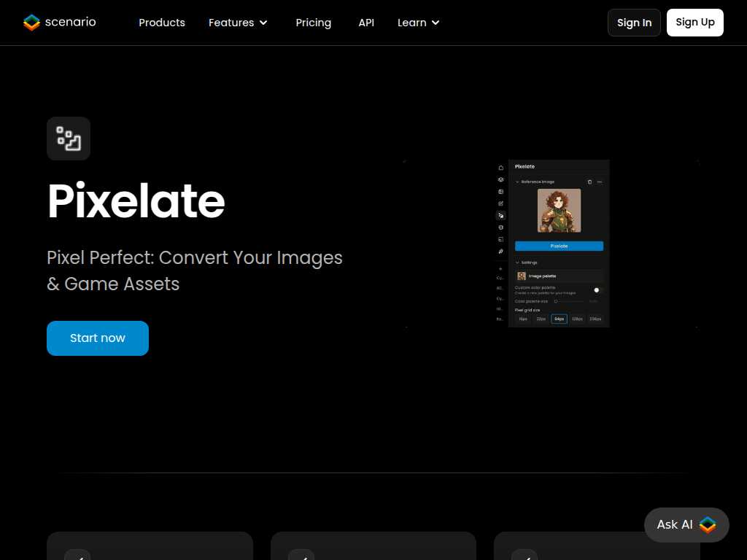This screenshot has width=747, height=560.
Task: Expand the Features dropdown menu
Action: pos(238,23)
